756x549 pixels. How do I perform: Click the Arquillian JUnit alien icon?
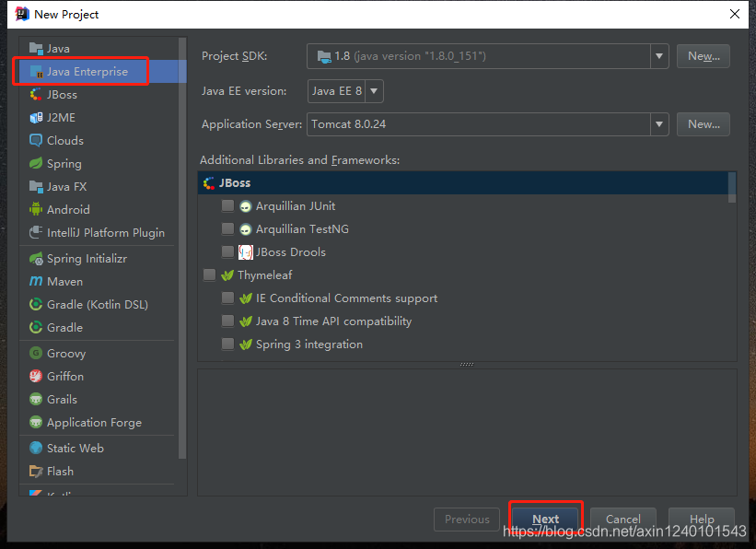pos(246,206)
